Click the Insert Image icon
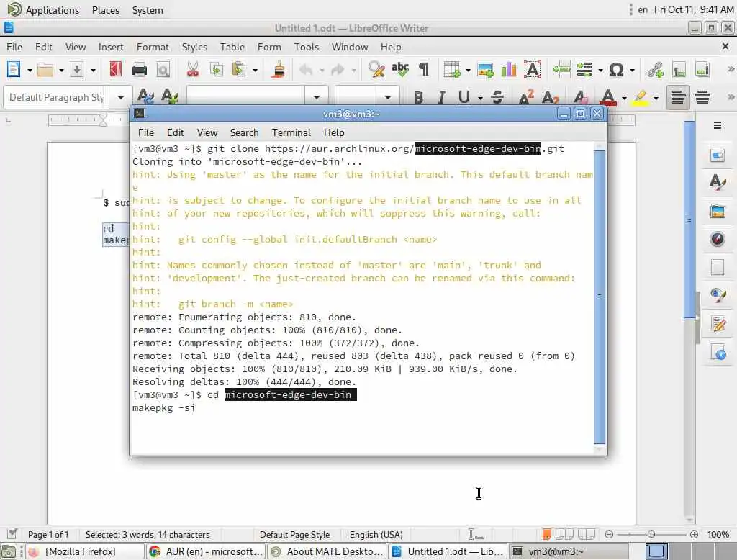The height and width of the screenshot is (560, 737). coord(485,70)
